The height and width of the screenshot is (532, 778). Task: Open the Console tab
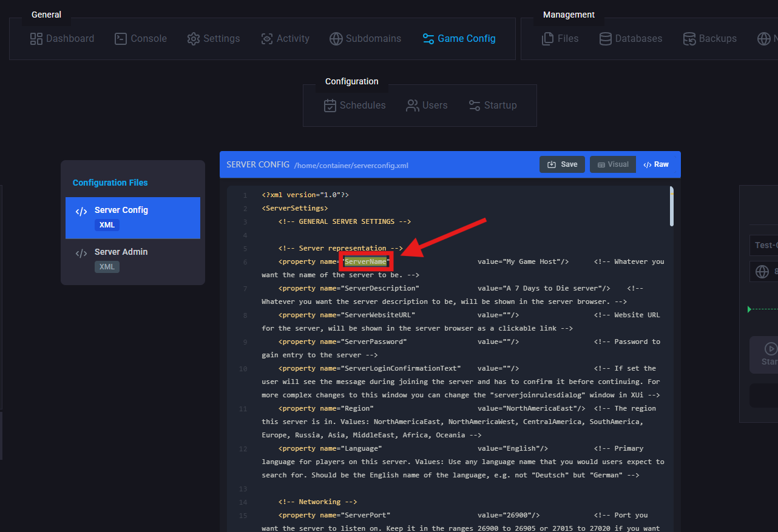point(141,39)
